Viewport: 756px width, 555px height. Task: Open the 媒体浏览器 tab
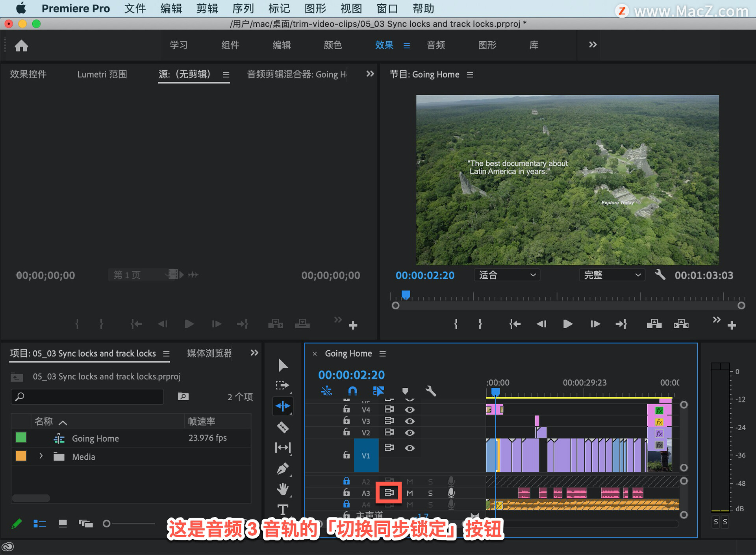pyautogui.click(x=209, y=353)
